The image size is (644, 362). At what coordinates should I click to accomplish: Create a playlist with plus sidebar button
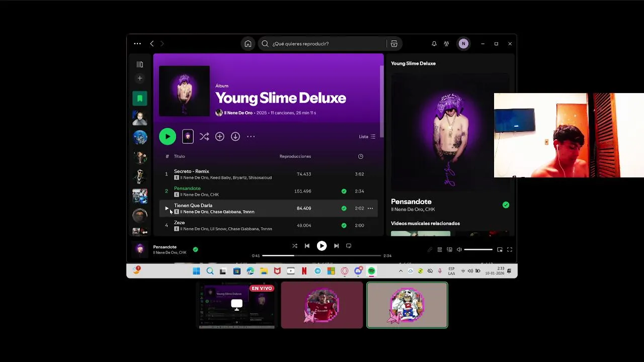(x=140, y=78)
